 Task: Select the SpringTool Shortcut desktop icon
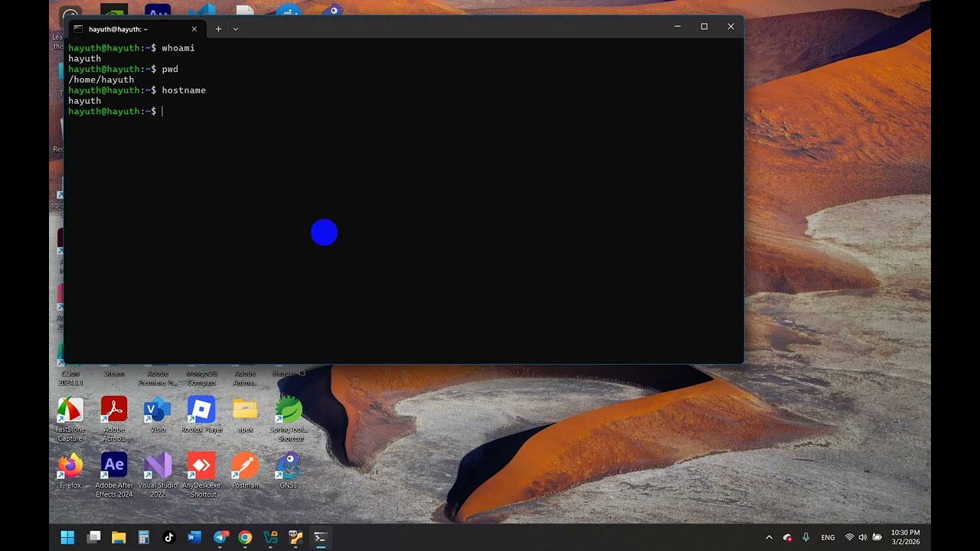(289, 419)
